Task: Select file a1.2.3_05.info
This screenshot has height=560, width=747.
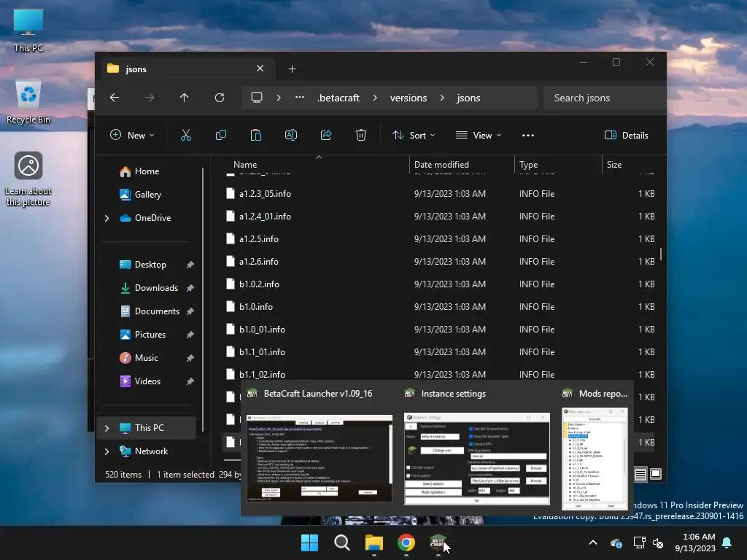Action: click(x=265, y=194)
